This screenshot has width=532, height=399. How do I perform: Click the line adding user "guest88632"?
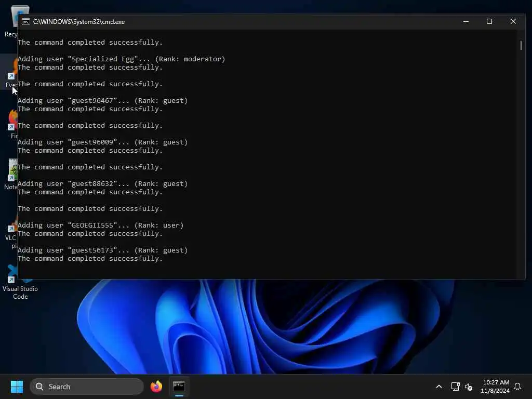pyautogui.click(x=103, y=184)
